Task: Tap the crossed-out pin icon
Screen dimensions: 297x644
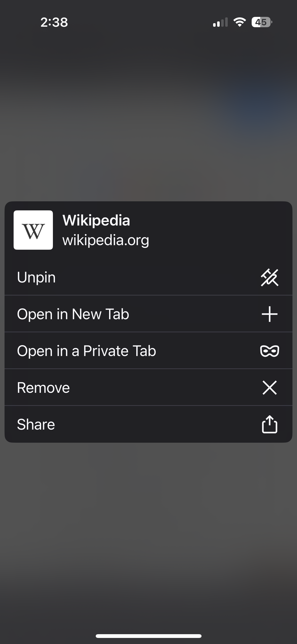Action: click(269, 277)
